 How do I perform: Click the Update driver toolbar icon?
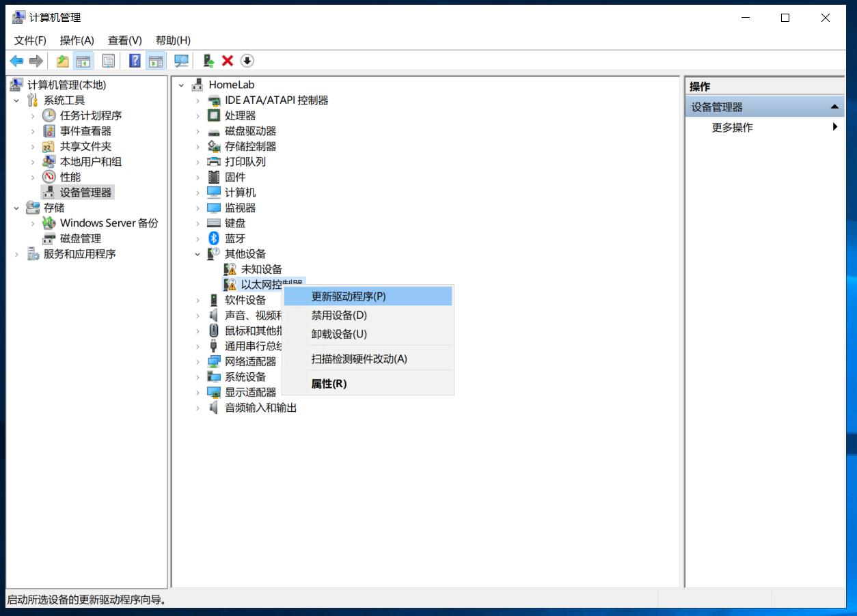coord(208,61)
